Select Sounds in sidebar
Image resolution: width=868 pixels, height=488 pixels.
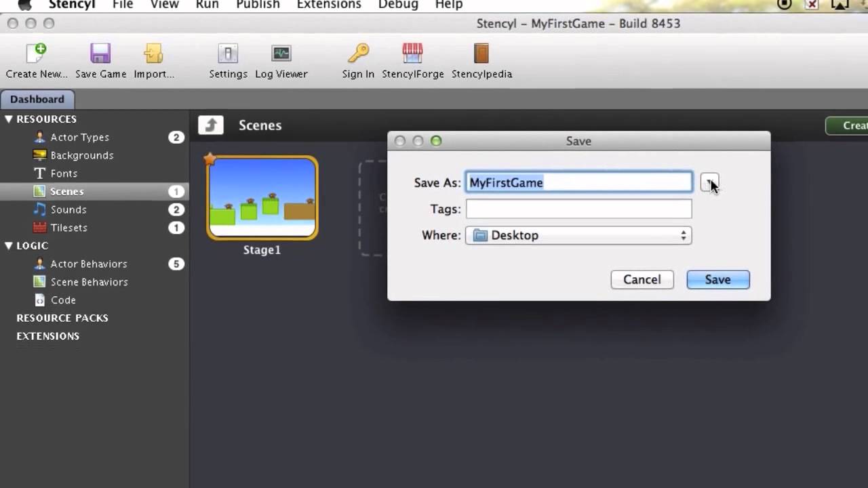pyautogui.click(x=68, y=209)
